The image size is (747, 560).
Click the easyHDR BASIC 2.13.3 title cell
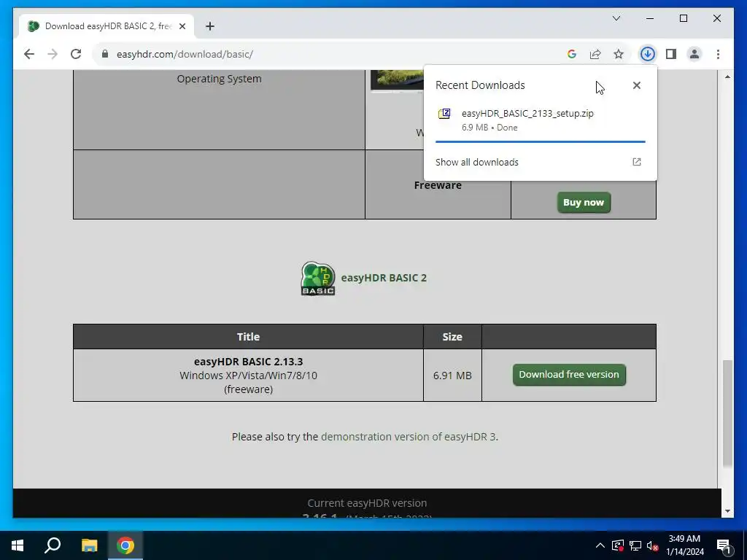tap(248, 376)
